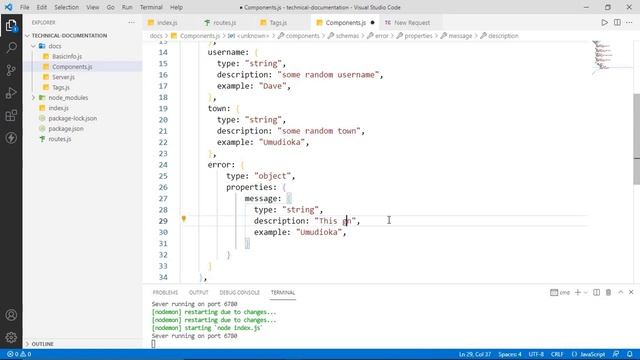640x360 pixels.
Task: Click the VS Code logo icon
Action: (x=8, y=7)
